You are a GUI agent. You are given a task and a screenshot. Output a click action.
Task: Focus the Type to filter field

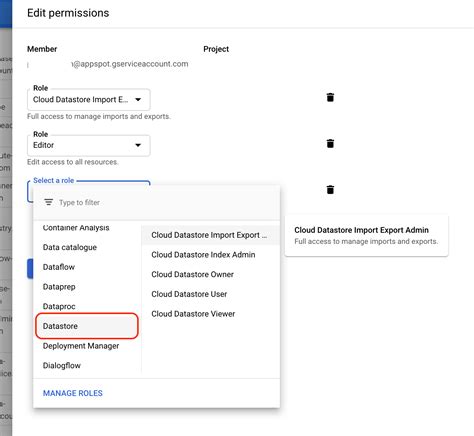157,202
